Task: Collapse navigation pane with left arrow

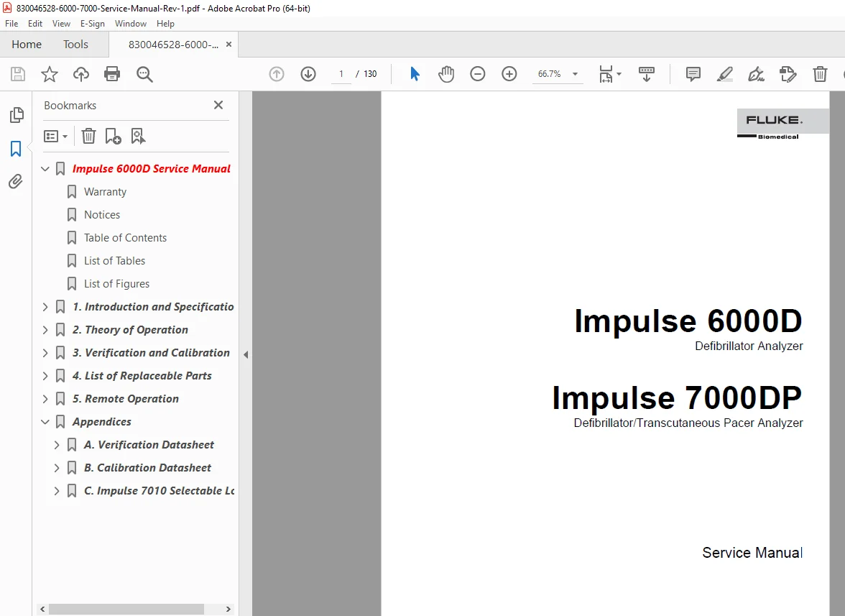Action: pos(246,354)
